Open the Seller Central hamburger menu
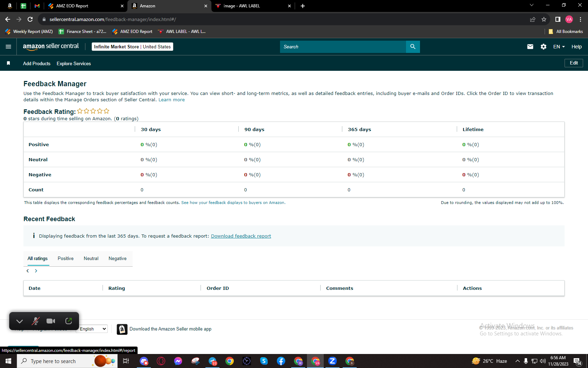This screenshot has height=368, width=588. (x=8, y=47)
